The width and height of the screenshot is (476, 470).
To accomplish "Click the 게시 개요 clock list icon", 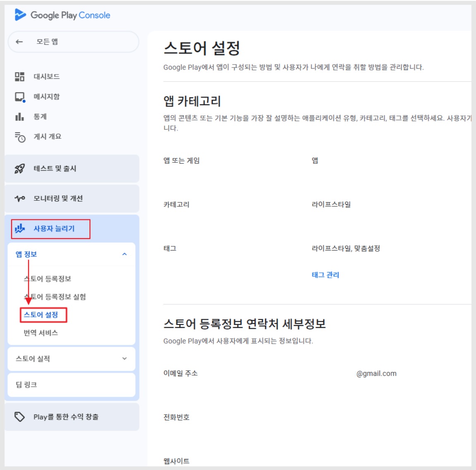I will [20, 137].
